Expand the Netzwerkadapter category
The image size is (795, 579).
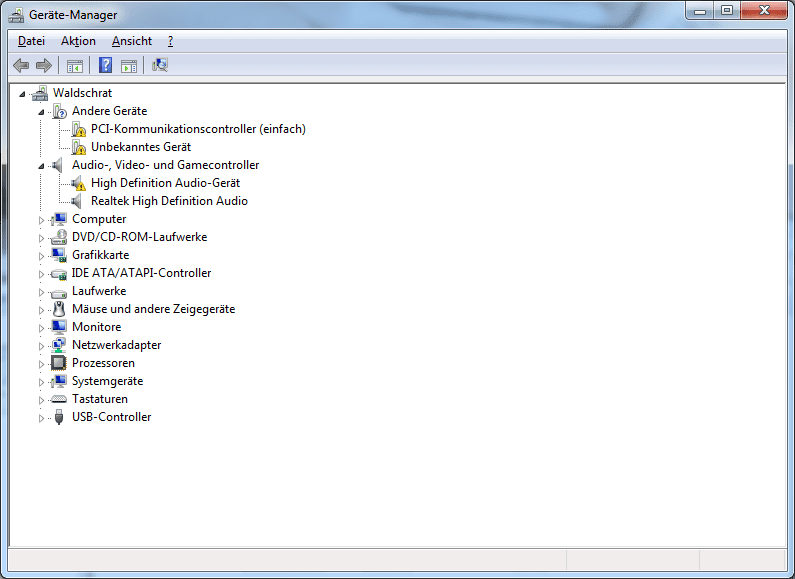click(41, 346)
